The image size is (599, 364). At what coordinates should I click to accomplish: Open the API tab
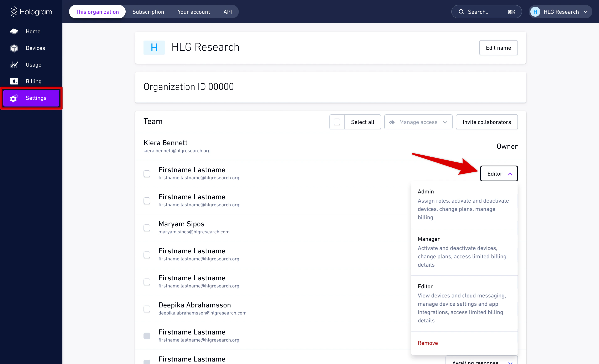(x=228, y=12)
